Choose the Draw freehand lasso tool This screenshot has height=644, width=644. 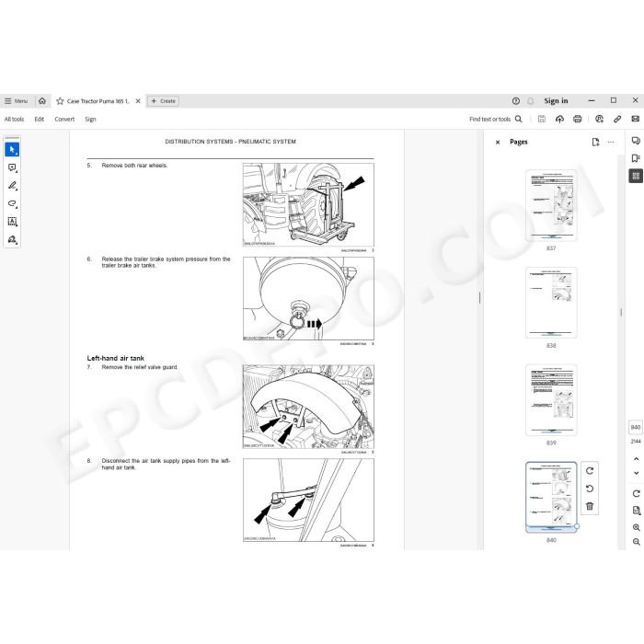(12, 203)
